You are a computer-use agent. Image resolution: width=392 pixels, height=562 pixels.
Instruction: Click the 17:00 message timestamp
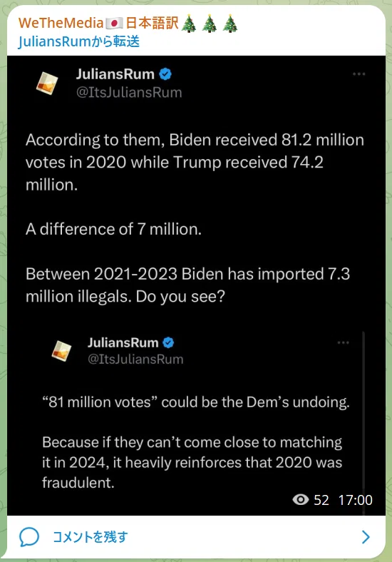pos(356,500)
